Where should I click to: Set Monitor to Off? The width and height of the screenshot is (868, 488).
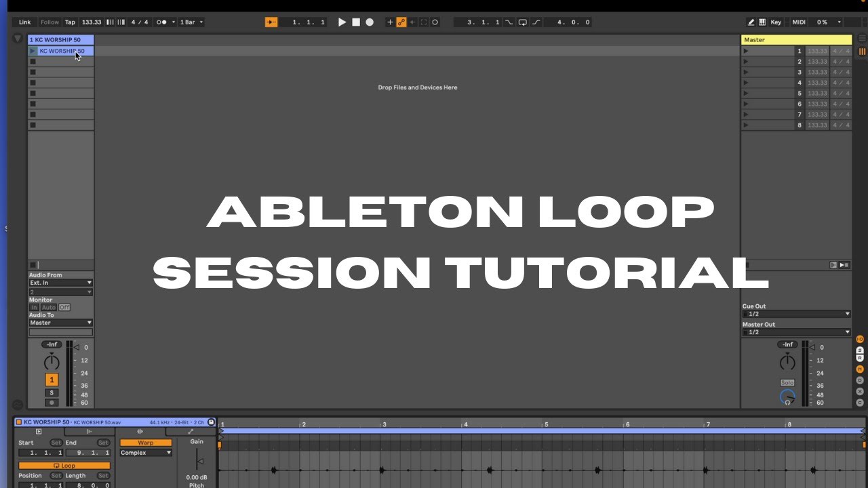point(64,308)
